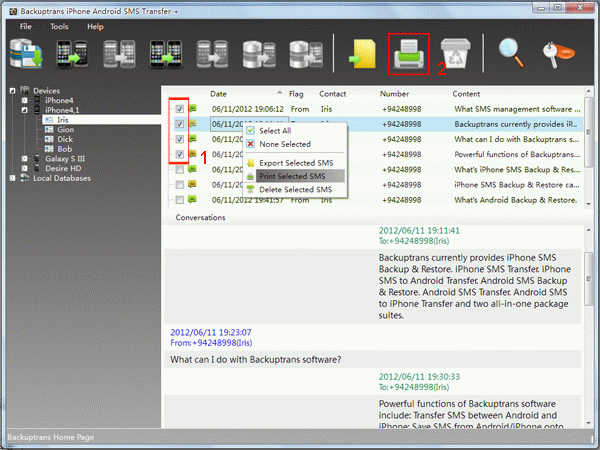Screen dimensions: 600x450
Task: Choose Print Selected SMS
Action: click(x=295, y=176)
